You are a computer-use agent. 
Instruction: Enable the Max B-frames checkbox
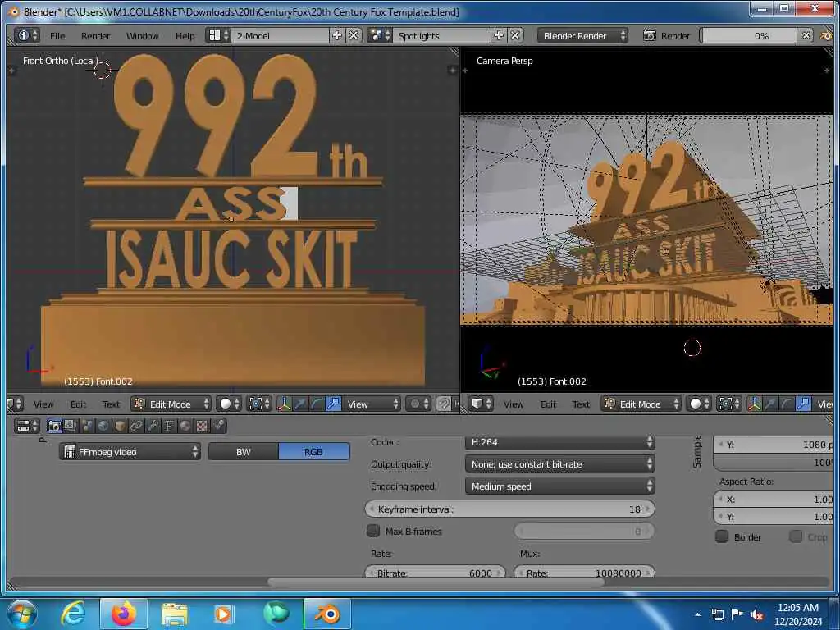tap(373, 531)
